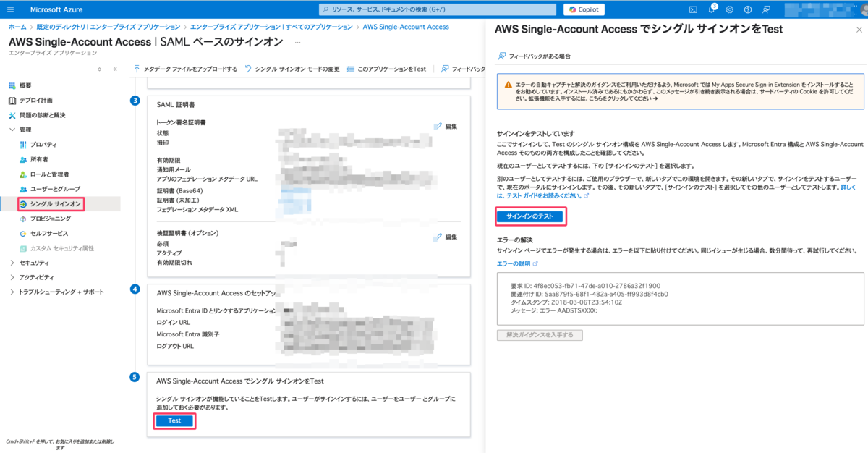868x453 pixels.
Task: Open the エラーの説明 link
Action: coord(517,263)
